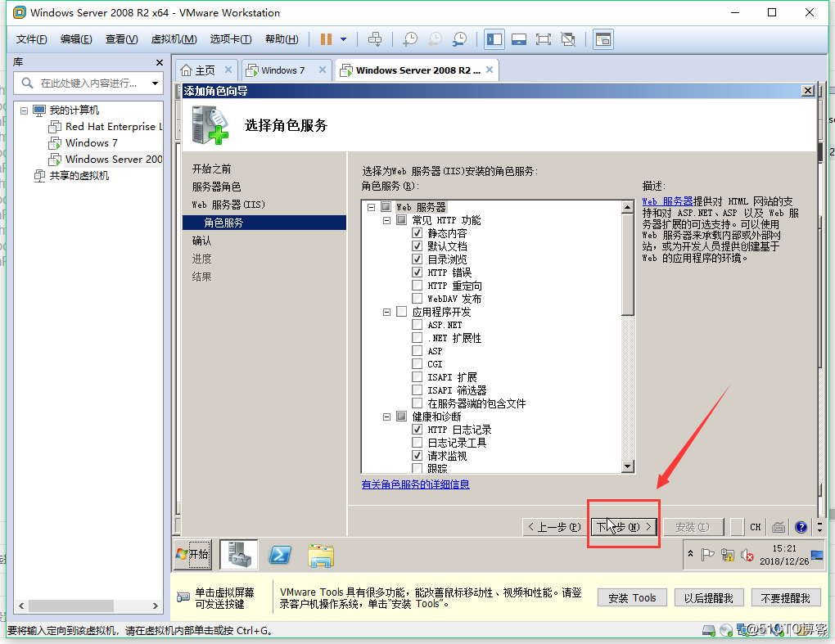Click the Server Manager taskbar icon
This screenshot has height=644, width=835.
click(x=239, y=555)
